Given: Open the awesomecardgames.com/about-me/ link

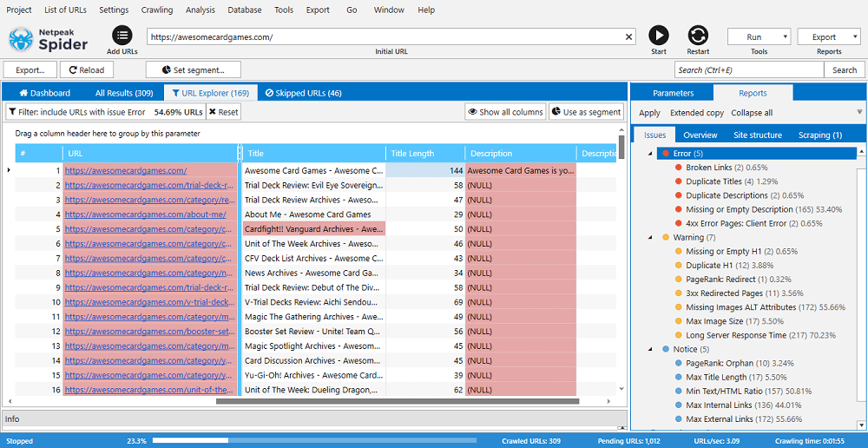Looking at the screenshot, I should (146, 214).
